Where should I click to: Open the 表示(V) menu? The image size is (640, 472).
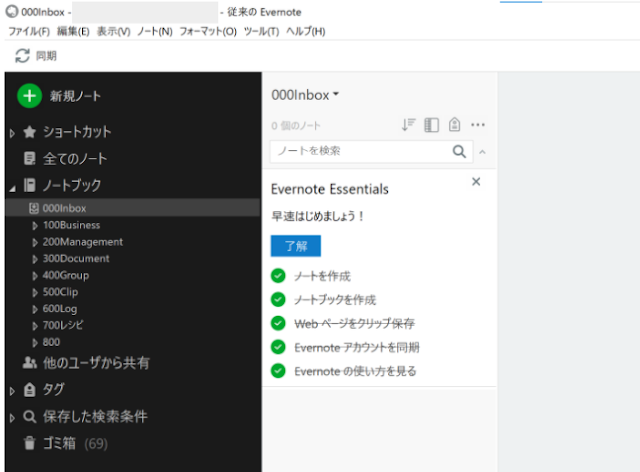113,31
